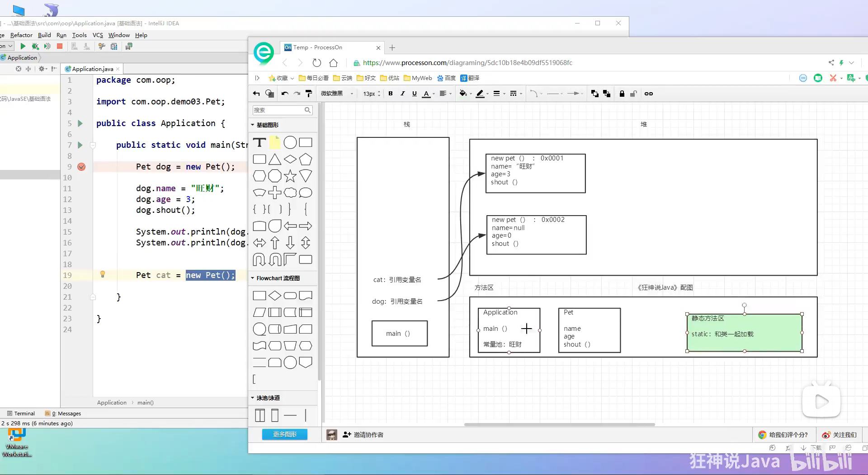
Task: Reload the browser page
Action: click(x=317, y=63)
